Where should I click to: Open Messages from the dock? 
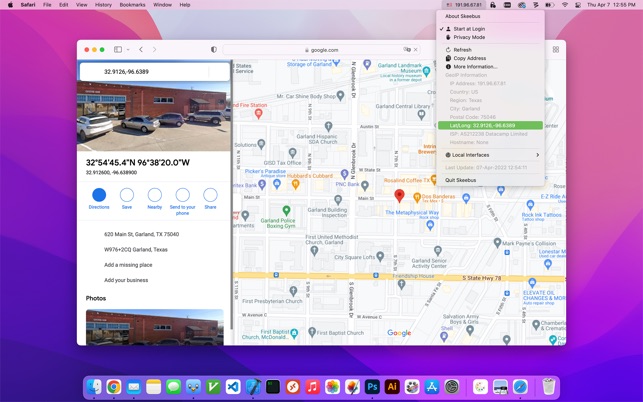pyautogui.click(x=173, y=387)
